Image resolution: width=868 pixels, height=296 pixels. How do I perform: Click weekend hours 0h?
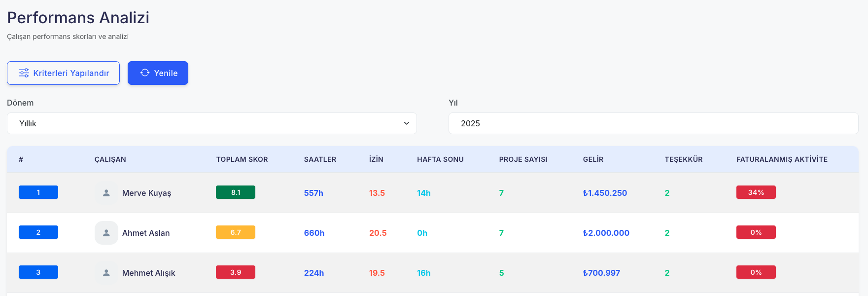point(422,233)
